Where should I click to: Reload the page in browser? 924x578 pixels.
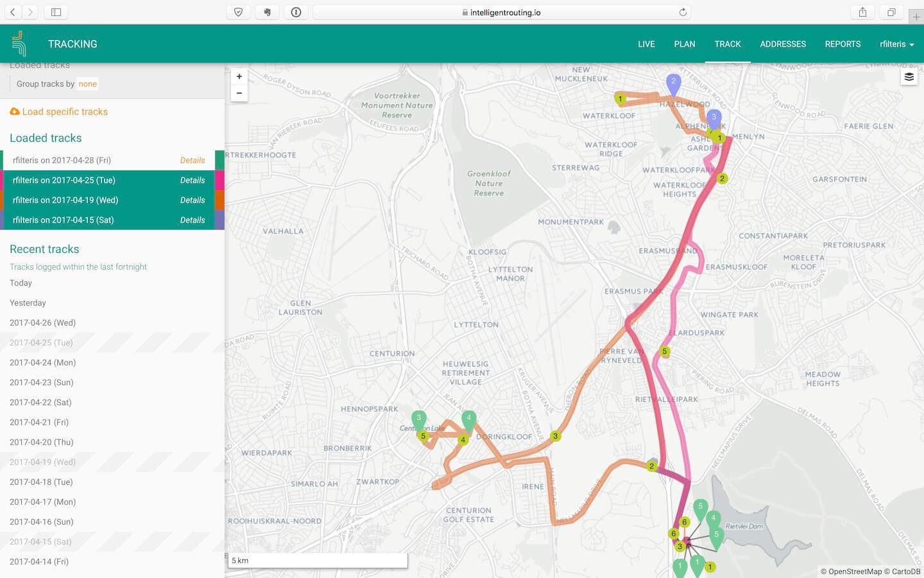click(683, 12)
